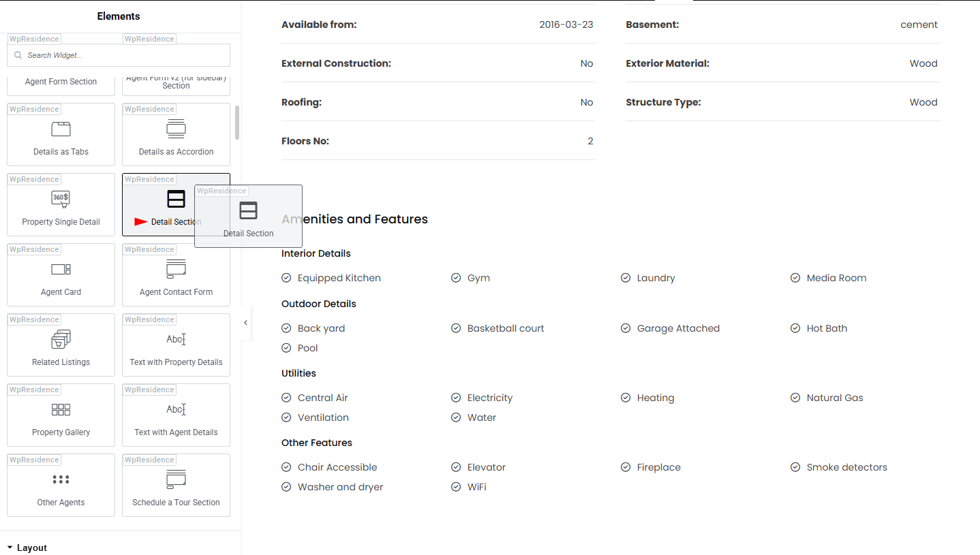Collapse the Elements panel with chevron handle
Viewport: 980px width, 555px height.
245,323
